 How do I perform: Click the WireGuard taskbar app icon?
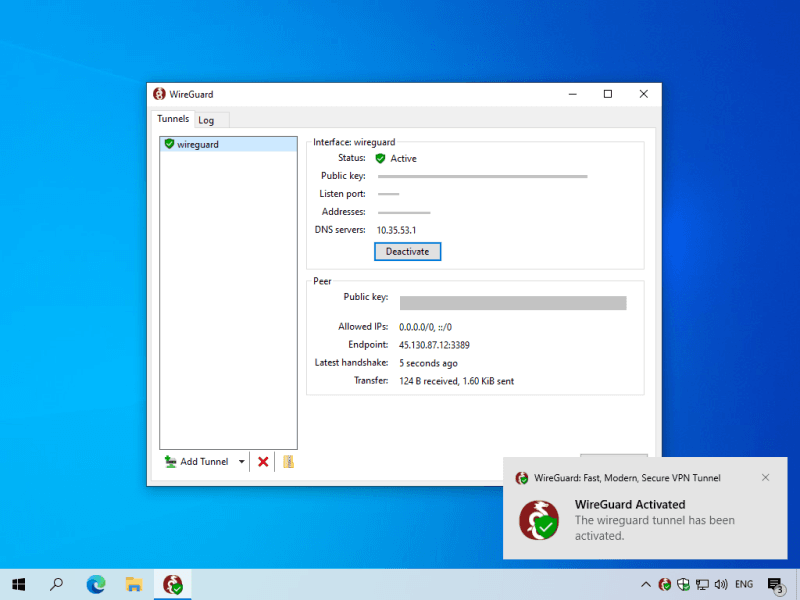pyautogui.click(x=173, y=584)
